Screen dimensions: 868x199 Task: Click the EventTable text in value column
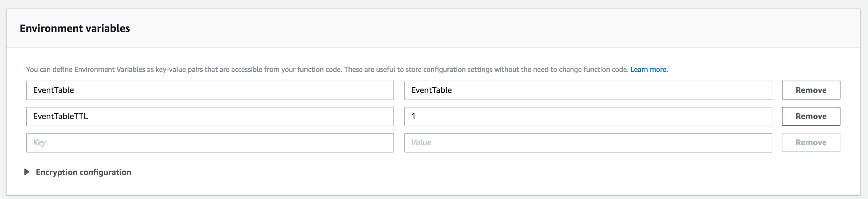coord(431,90)
